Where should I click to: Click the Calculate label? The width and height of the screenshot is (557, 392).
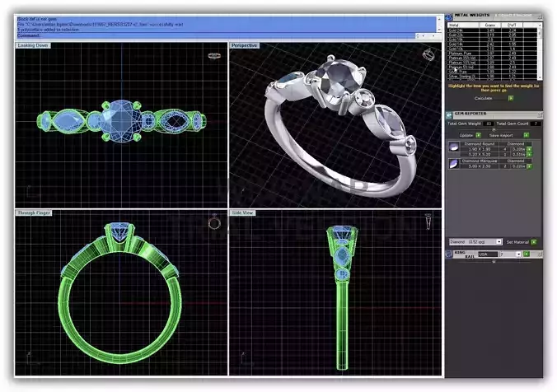tap(483, 98)
